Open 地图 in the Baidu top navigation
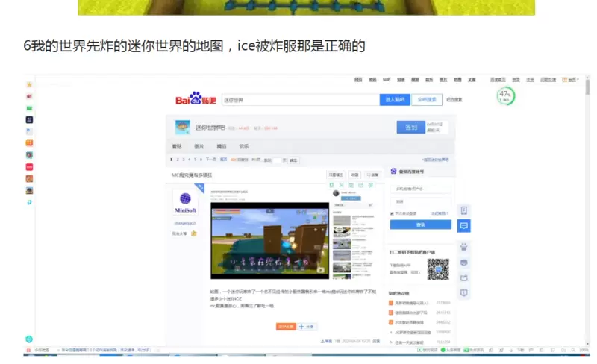597x364 pixels. tap(457, 80)
